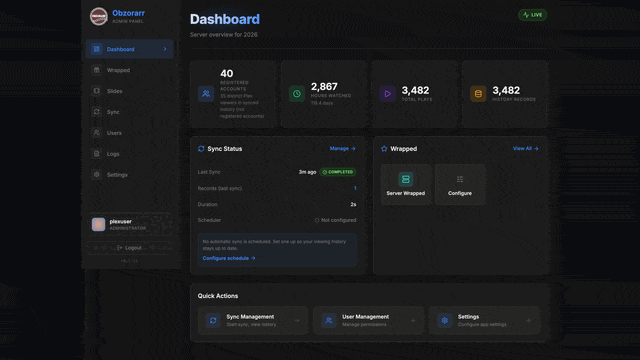Viewport: 640px width, 360px height.
Task: Open Sync Management quick action
Action: tap(253, 320)
